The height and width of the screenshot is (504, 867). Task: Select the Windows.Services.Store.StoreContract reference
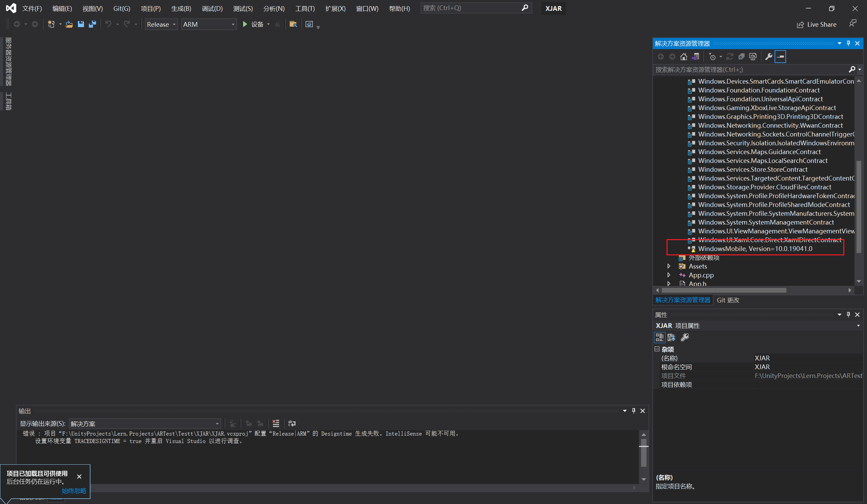pyautogui.click(x=753, y=169)
